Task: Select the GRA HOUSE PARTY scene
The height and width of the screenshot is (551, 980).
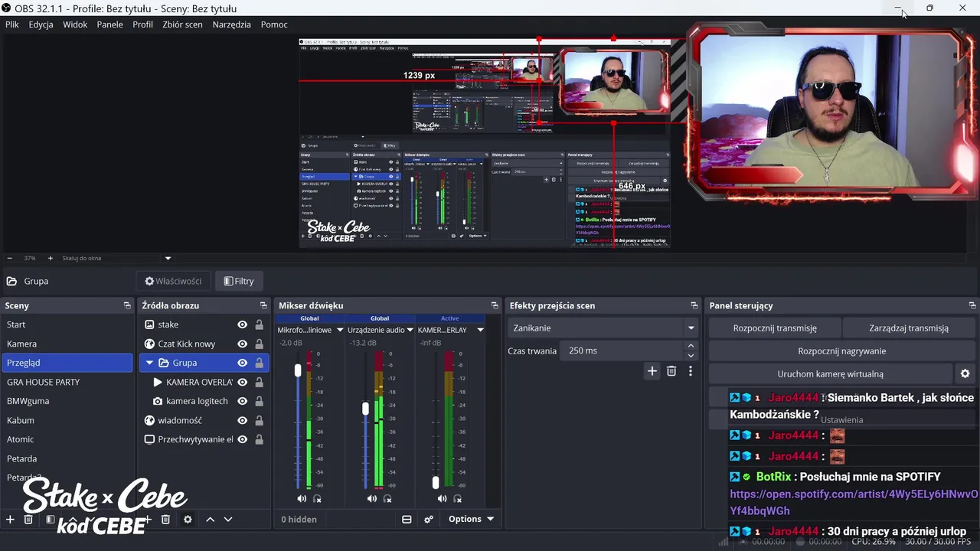Action: 67,382
